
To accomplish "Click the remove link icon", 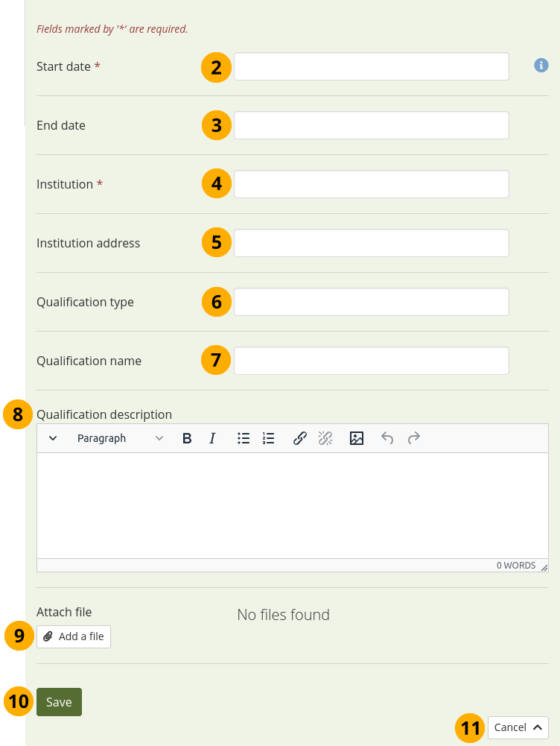I will pyautogui.click(x=325, y=438).
